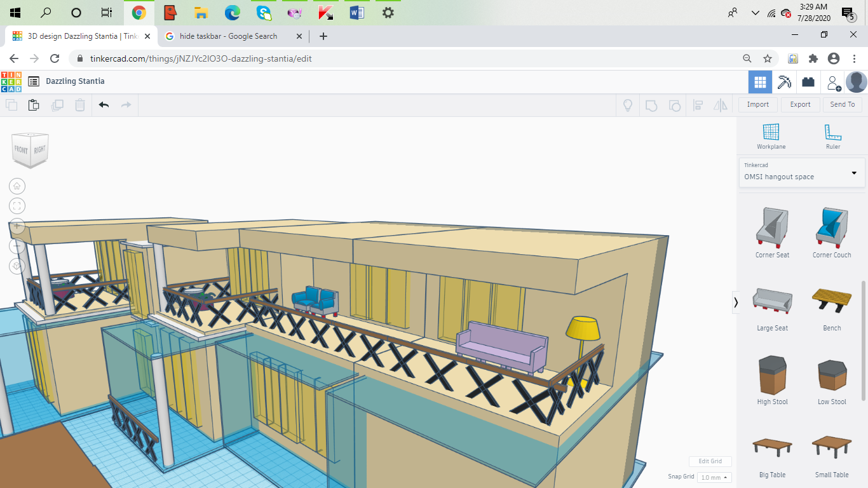Open the Chrome extensions puzzle icon
The height and width of the screenshot is (488, 868).
tap(813, 58)
